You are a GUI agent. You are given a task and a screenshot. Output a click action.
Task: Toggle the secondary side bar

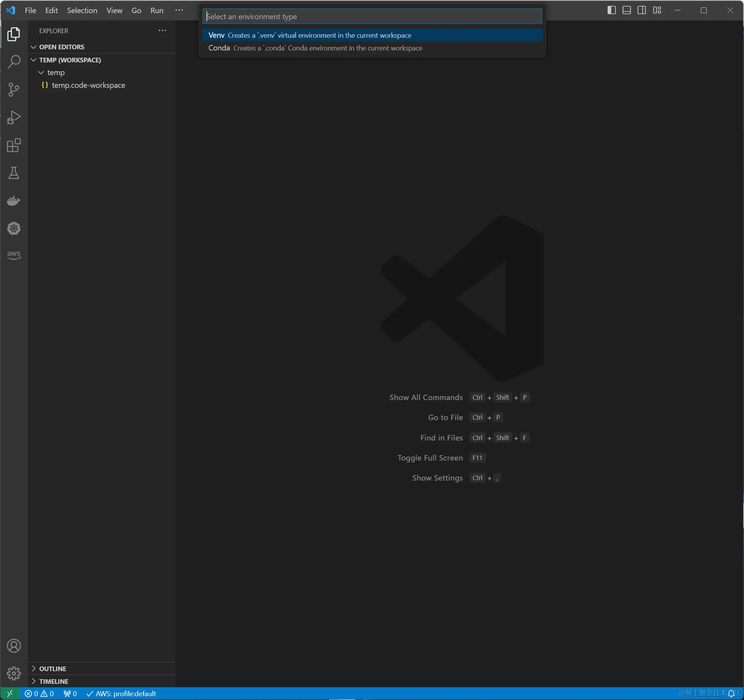tap(642, 10)
